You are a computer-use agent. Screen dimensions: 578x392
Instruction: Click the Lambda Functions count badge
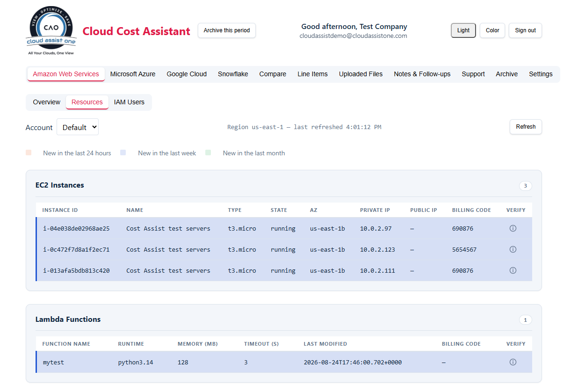pyautogui.click(x=525, y=320)
